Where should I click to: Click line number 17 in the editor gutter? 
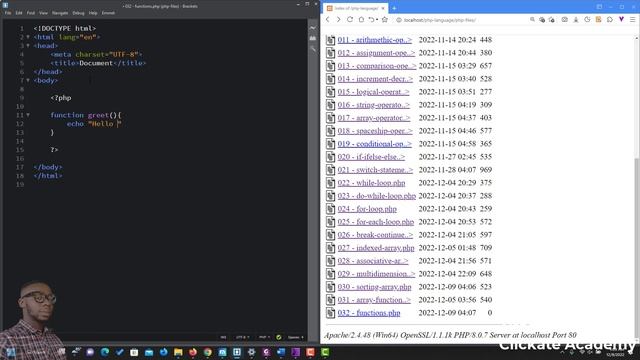coord(20,167)
